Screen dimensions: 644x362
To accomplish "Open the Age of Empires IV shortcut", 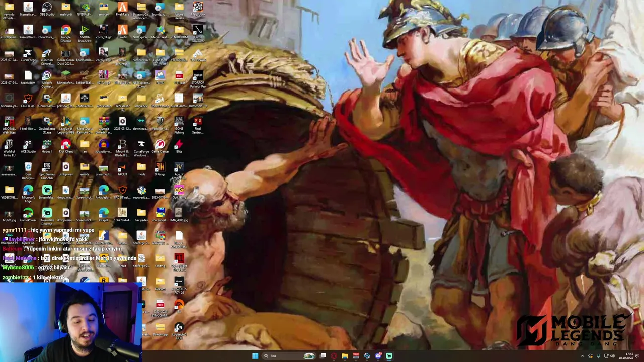I will [179, 171].
